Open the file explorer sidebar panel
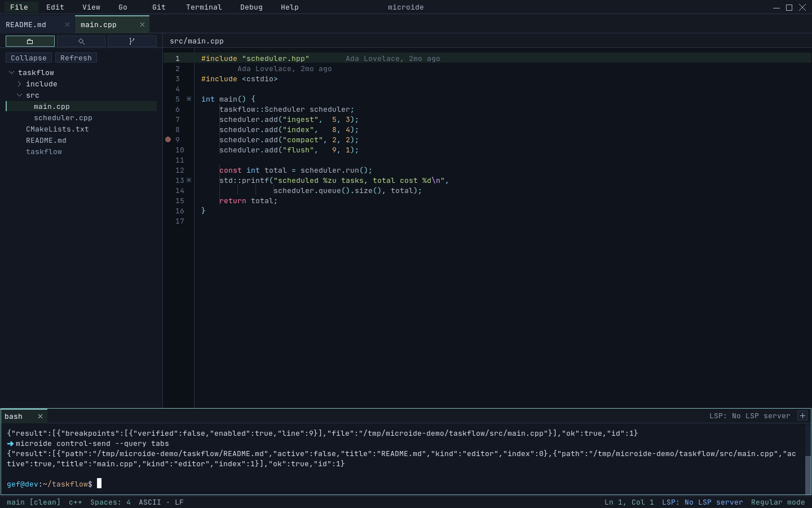Viewport: 812px width, 508px height. tap(30, 41)
